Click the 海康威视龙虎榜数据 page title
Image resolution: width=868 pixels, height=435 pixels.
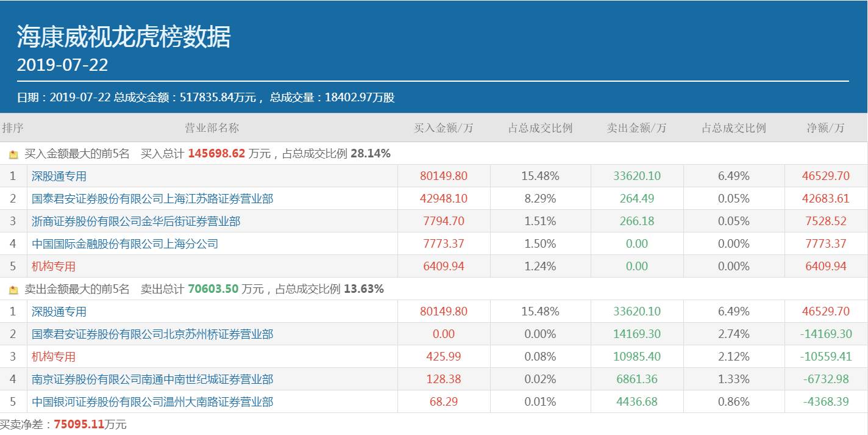[x=124, y=37]
